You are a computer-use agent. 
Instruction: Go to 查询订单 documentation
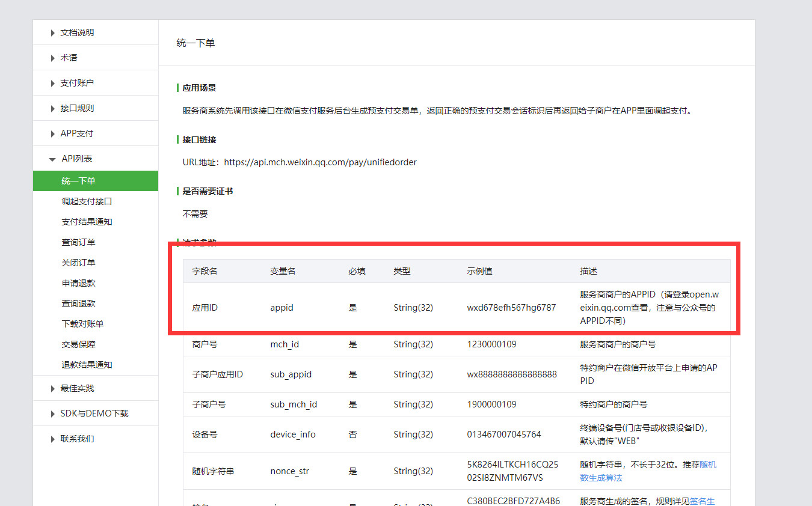[78, 242]
